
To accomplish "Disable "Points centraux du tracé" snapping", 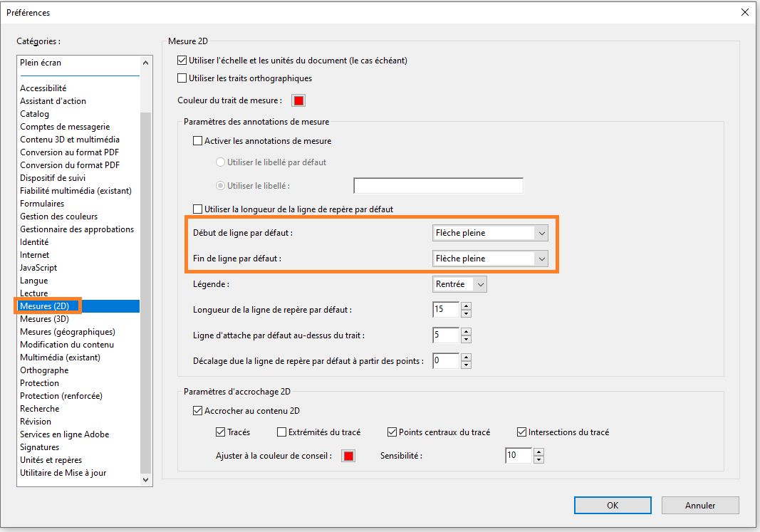I will click(391, 432).
